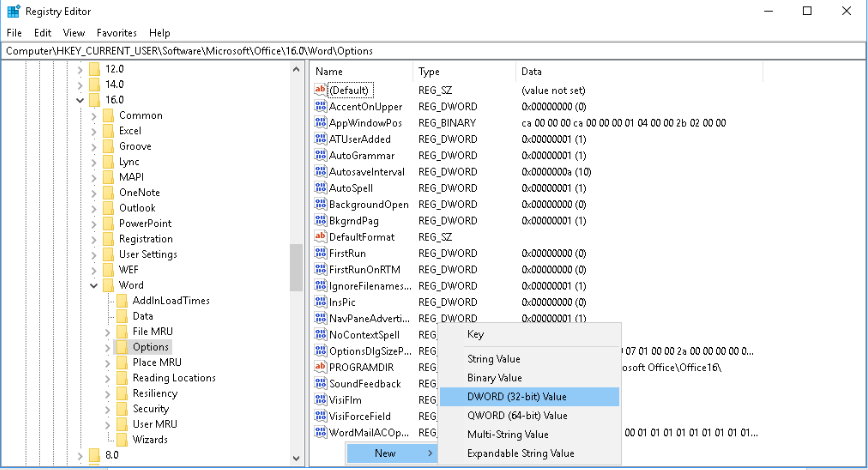The width and height of the screenshot is (868, 470).
Task: Click the NoContextSpell value icon
Action: coord(321,334)
